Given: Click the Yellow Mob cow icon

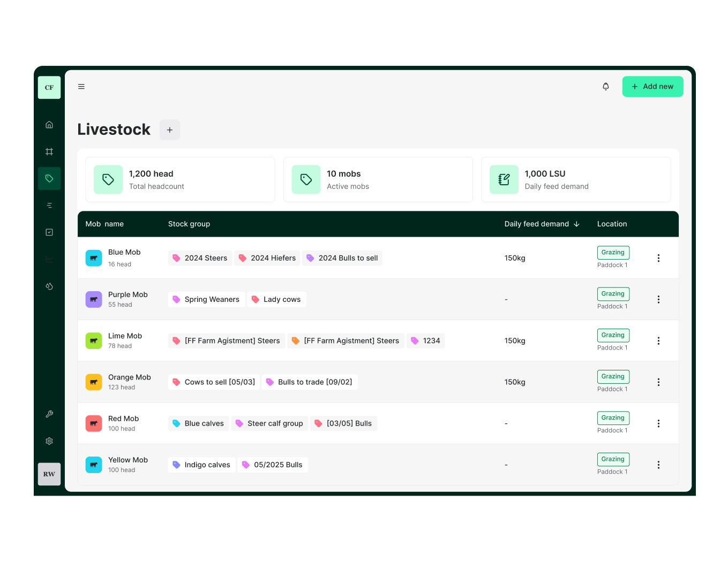Looking at the screenshot, I should coord(94,465).
